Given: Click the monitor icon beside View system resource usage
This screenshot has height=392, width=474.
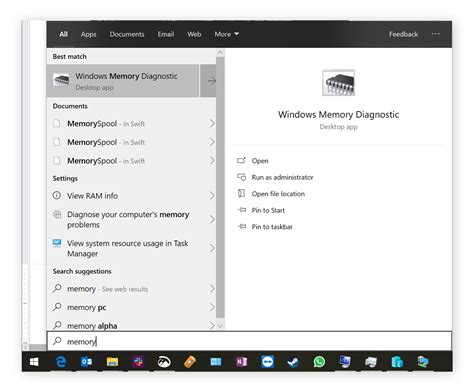Looking at the screenshot, I should click(57, 243).
